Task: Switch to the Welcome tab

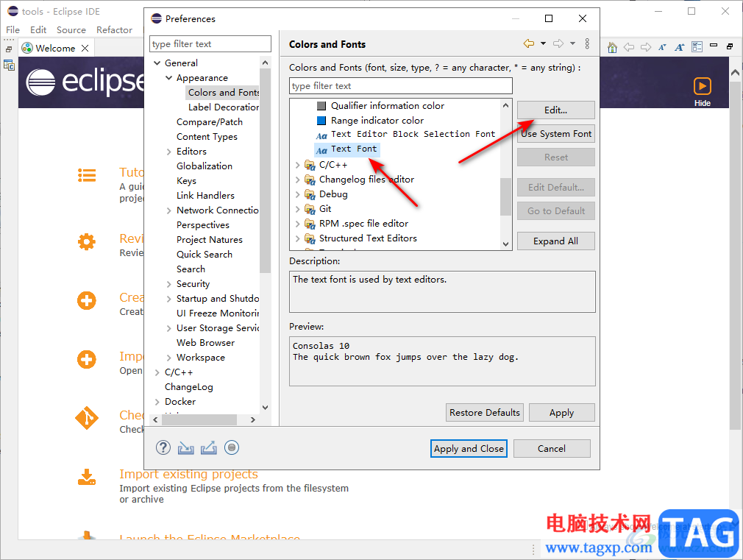Action: click(x=55, y=48)
